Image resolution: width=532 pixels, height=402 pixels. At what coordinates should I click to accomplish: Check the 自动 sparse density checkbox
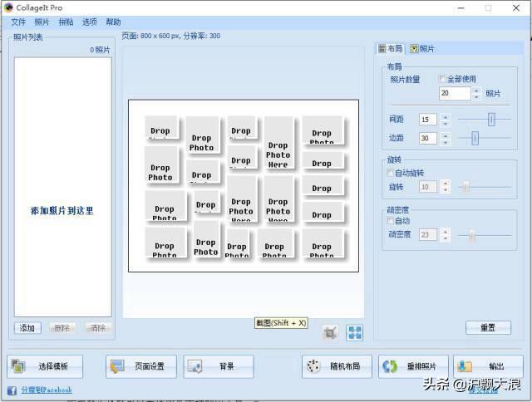pos(392,221)
